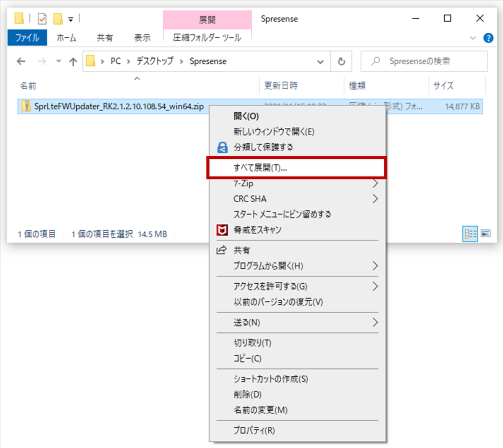The width and height of the screenshot is (503, 448).
Task: Open the address bar history dropdown
Action: [x=320, y=62]
